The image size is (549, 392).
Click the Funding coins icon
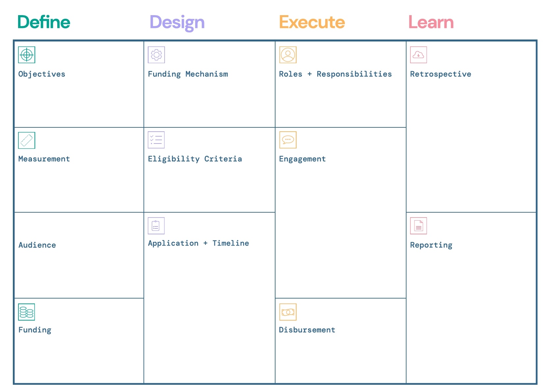(x=27, y=312)
